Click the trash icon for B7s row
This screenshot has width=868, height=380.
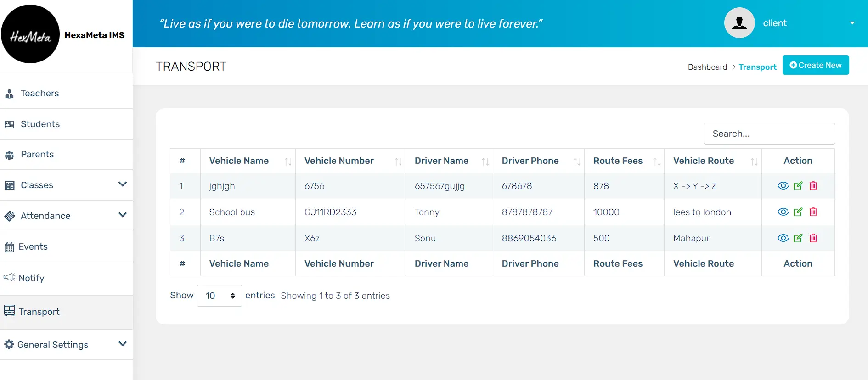pos(813,238)
